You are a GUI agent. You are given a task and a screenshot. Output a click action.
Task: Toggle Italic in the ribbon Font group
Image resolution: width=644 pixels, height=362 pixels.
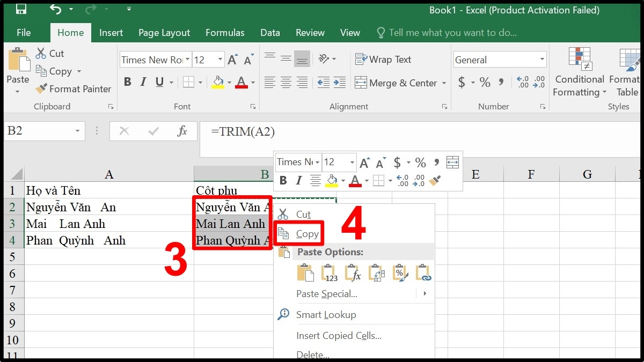click(x=143, y=83)
